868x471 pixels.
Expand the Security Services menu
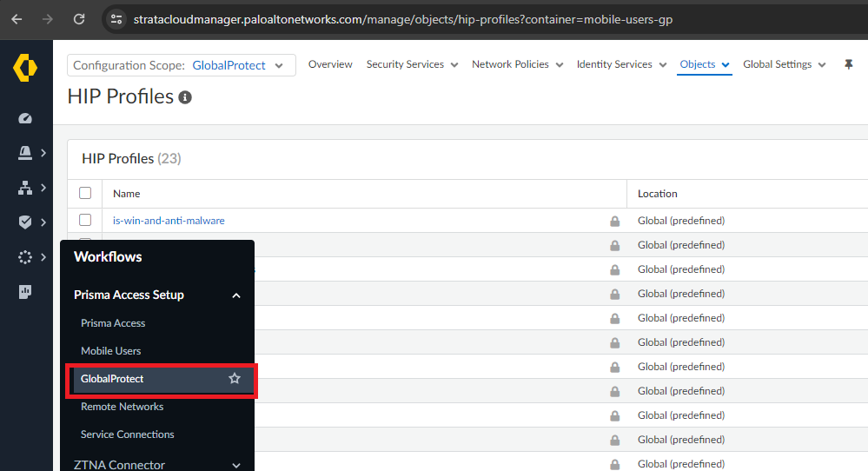point(413,65)
